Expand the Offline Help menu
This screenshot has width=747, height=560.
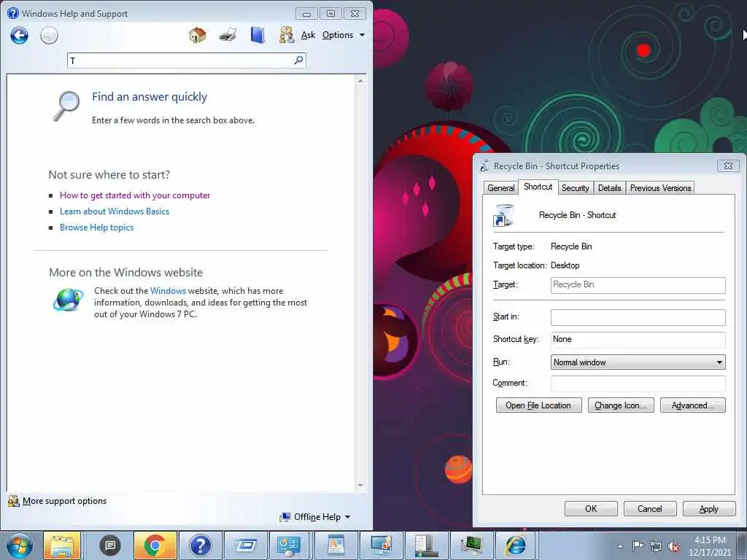[316, 517]
